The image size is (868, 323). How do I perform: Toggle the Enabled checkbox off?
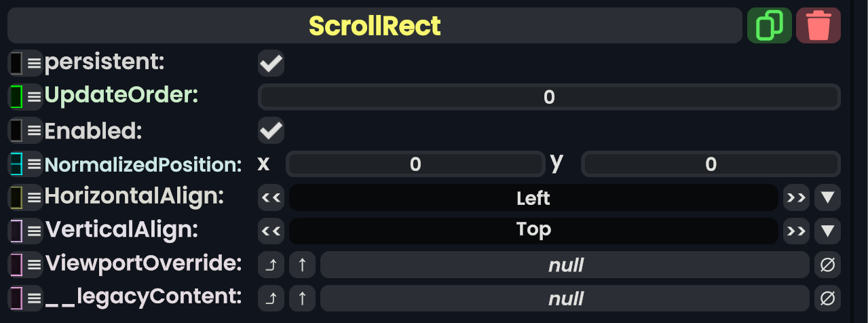[271, 130]
